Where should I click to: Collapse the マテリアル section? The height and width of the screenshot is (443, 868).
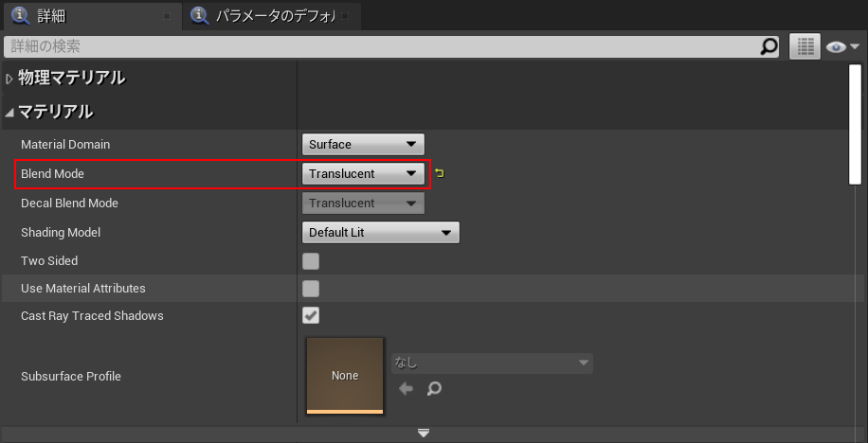(9, 113)
